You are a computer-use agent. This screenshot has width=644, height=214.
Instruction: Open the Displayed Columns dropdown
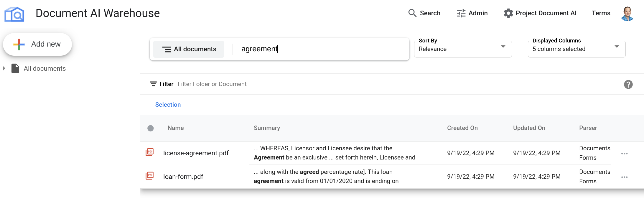[576, 49]
